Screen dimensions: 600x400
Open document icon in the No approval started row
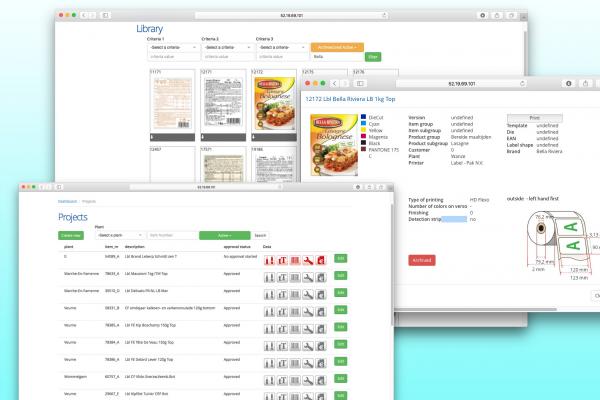(x=321, y=260)
